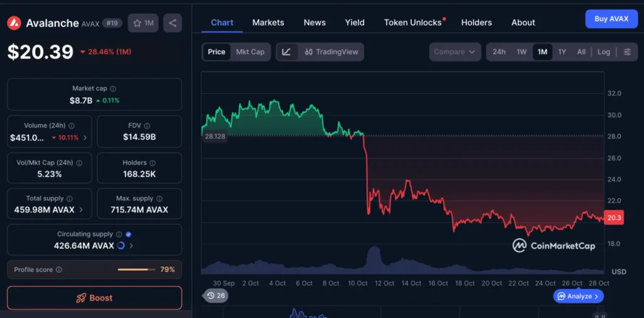The image size is (644, 318).
Task: Click the history clock badge showing 26
Action: pyautogui.click(x=216, y=295)
